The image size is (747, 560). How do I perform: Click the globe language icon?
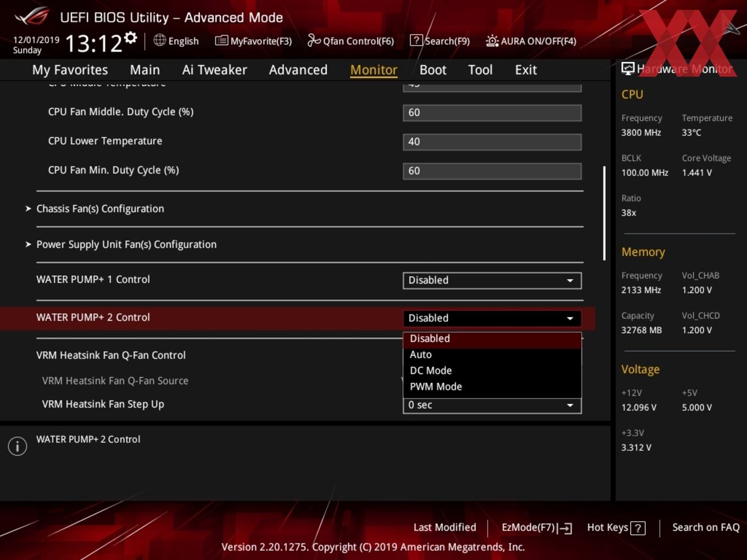coord(159,40)
